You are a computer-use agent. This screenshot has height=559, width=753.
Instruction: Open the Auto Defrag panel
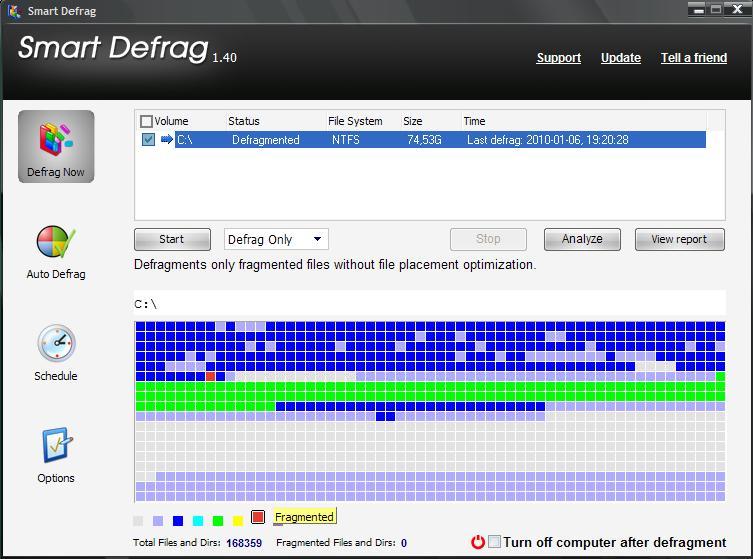click(x=56, y=243)
